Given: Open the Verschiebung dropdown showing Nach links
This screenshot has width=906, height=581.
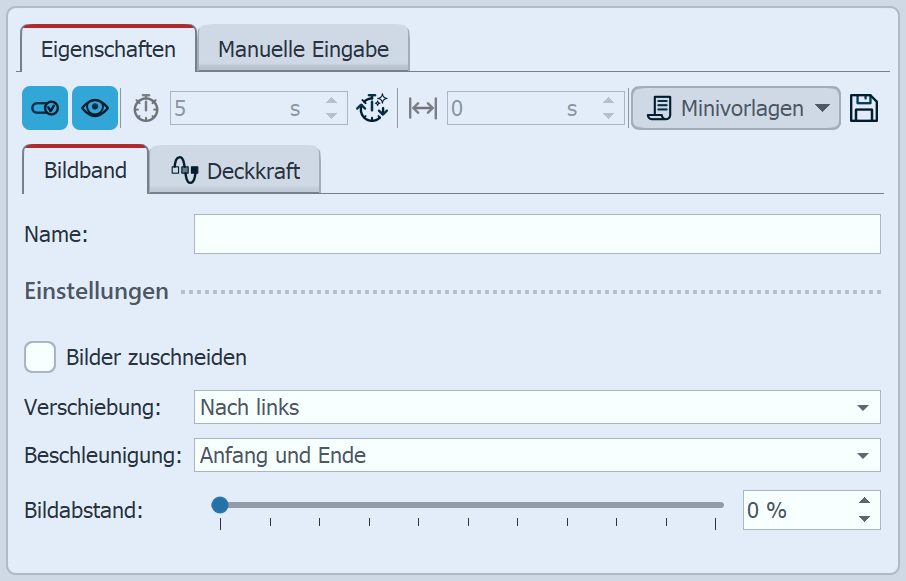Looking at the screenshot, I should pos(539,407).
